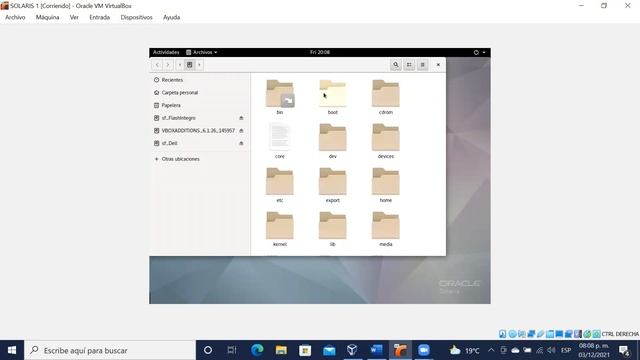Select the lib folder

(333, 229)
